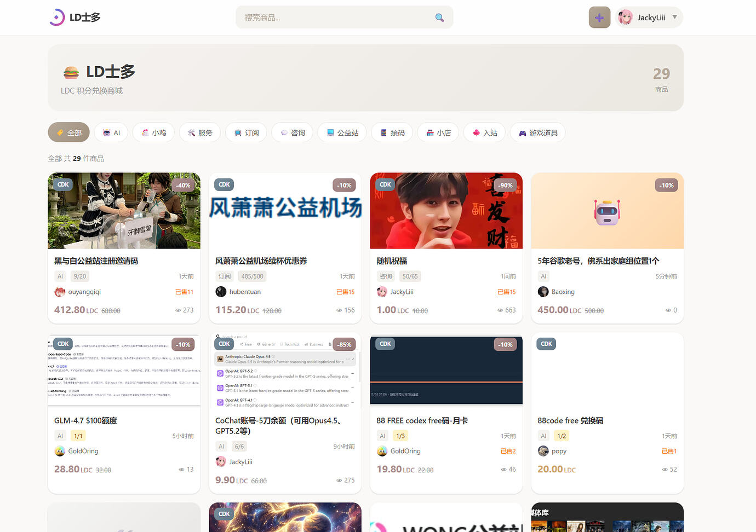Click the hamburger emoji in LD士多 banner

point(71,72)
